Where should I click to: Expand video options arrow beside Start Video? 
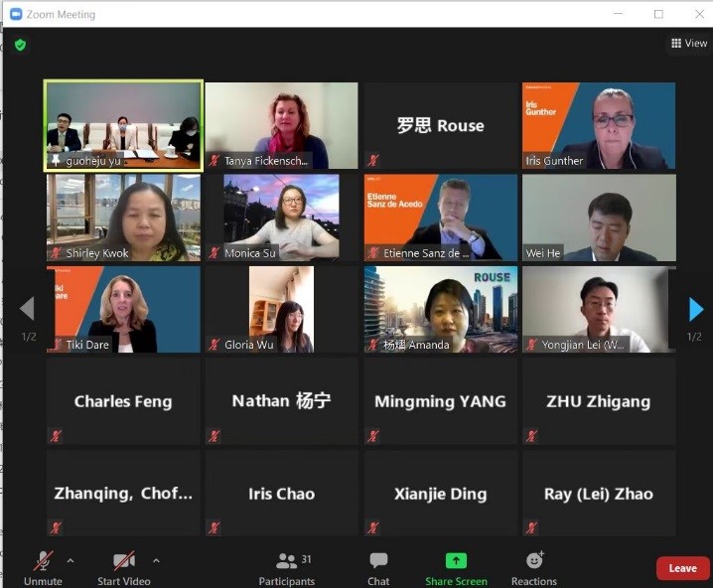[156, 561]
